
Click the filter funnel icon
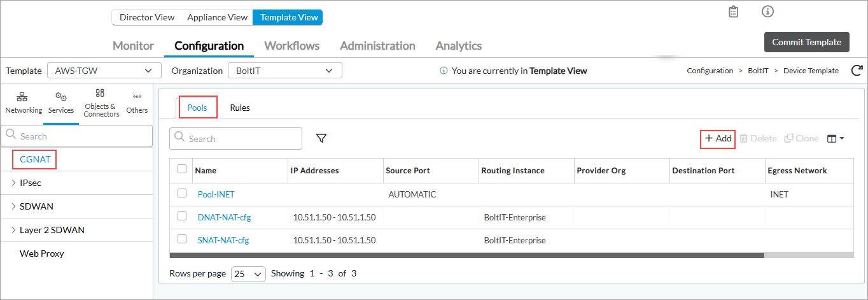pos(321,138)
